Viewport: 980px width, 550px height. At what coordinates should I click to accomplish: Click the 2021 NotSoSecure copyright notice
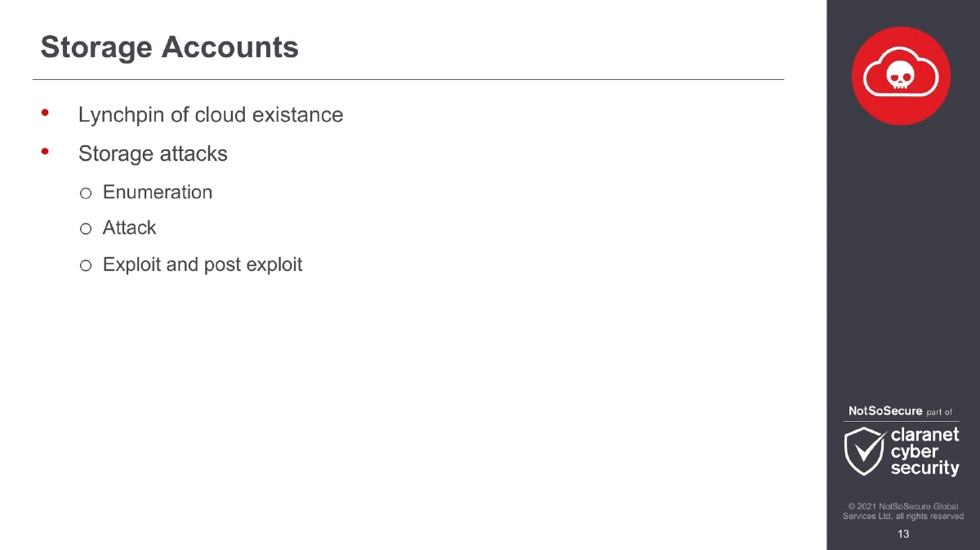[903, 512]
